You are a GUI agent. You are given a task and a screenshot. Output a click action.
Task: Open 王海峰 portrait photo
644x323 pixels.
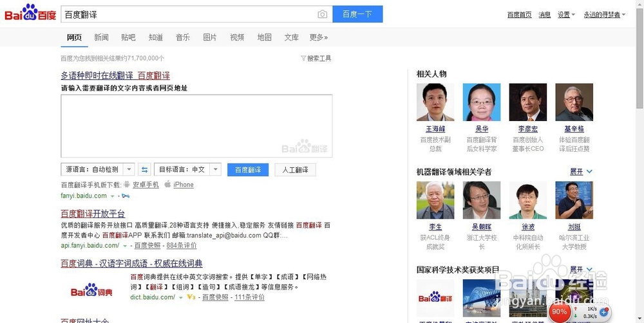pos(435,102)
